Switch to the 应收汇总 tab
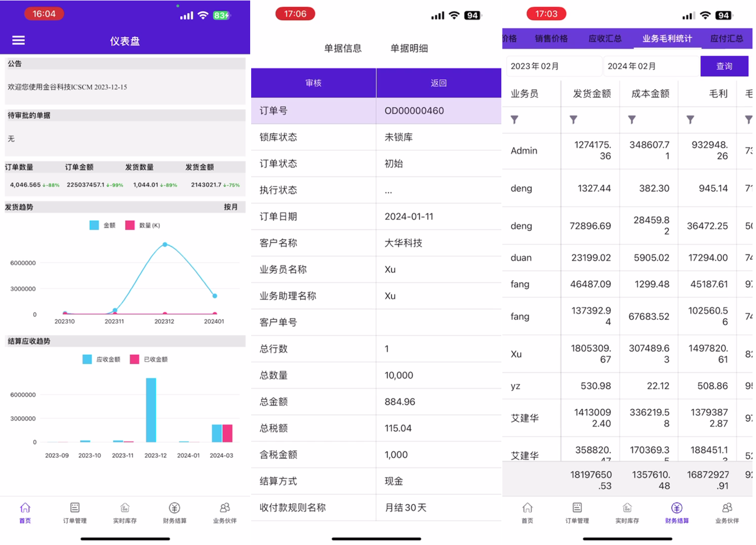The height and width of the screenshot is (545, 756). tap(605, 38)
